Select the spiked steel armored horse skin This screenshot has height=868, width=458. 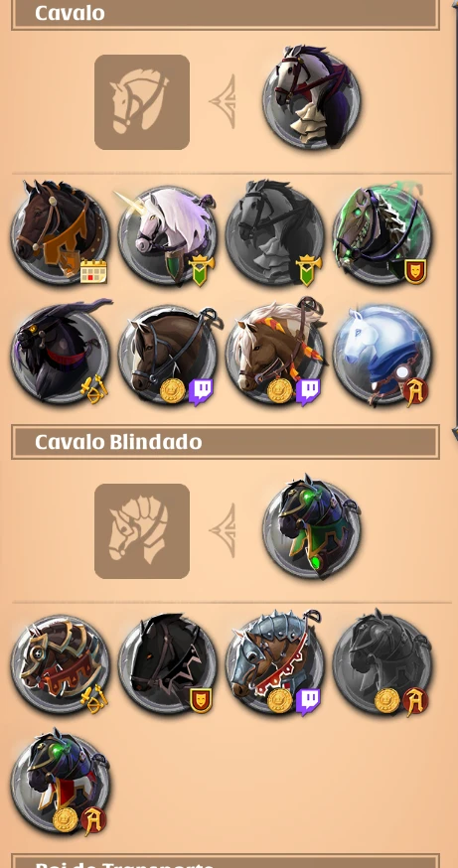tap(274, 663)
